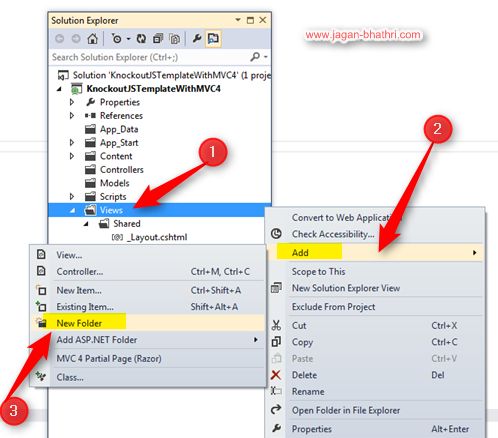Choose Convert to Web Application menu item
This screenshot has height=438, width=498.
[375, 218]
